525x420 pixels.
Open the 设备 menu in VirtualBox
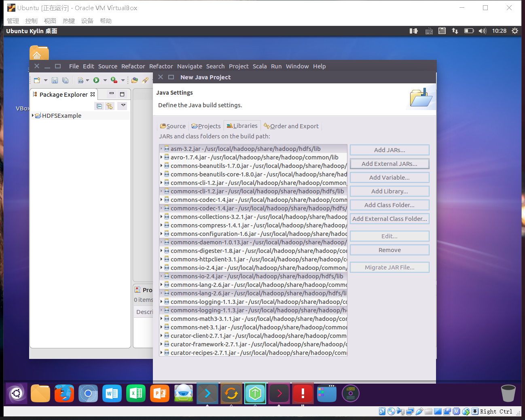tap(87, 21)
